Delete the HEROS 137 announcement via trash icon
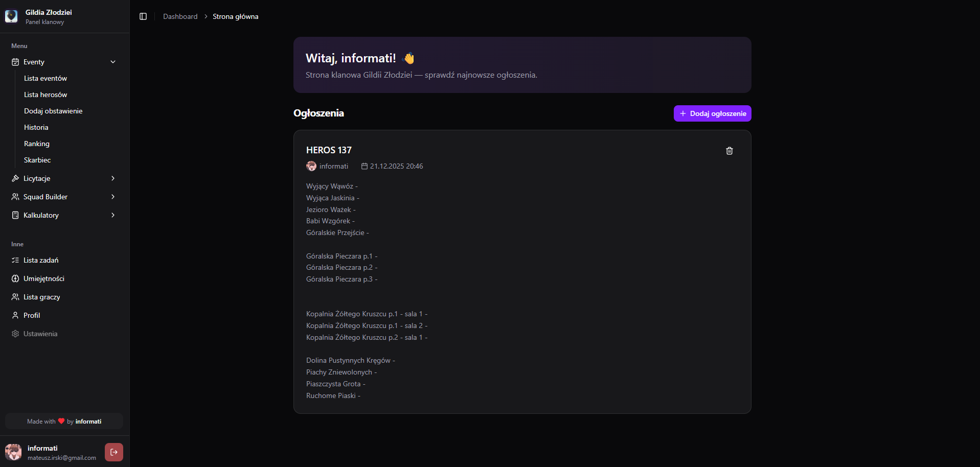 [730, 151]
